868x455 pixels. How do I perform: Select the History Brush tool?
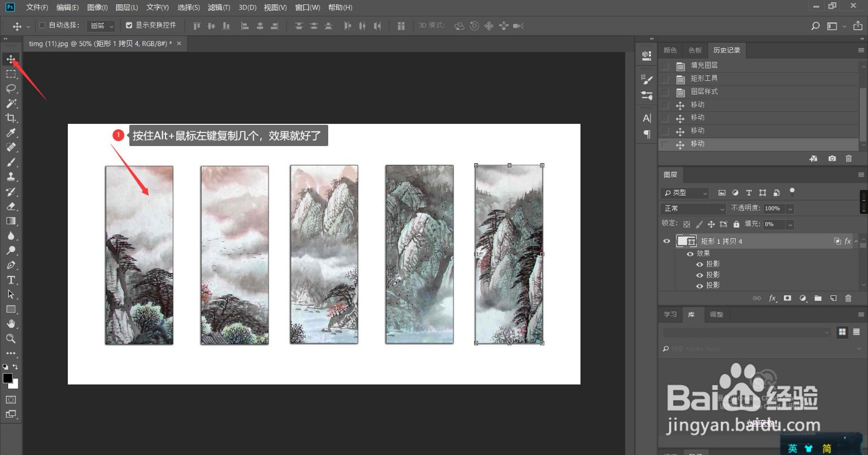[11, 192]
